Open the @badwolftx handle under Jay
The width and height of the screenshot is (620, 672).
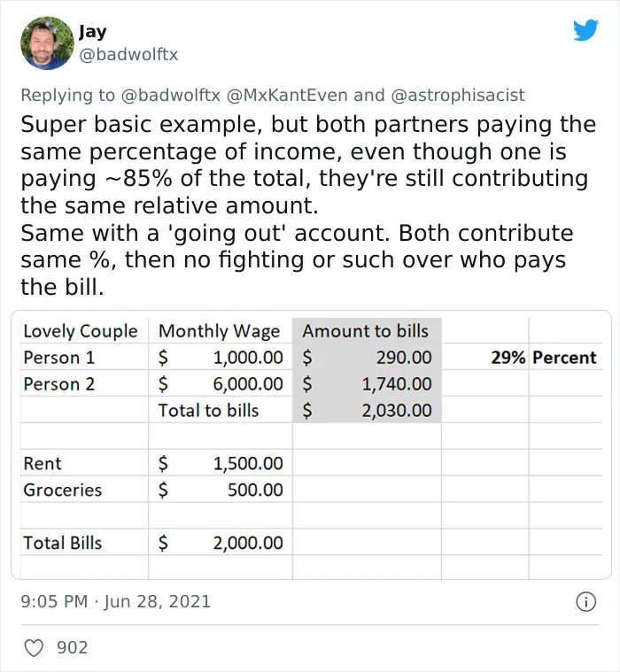tap(128, 54)
